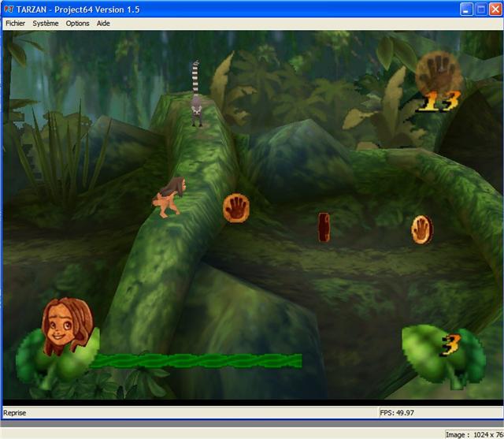
Task: Click young Tarzan on the tree trunk
Action: tap(169, 197)
